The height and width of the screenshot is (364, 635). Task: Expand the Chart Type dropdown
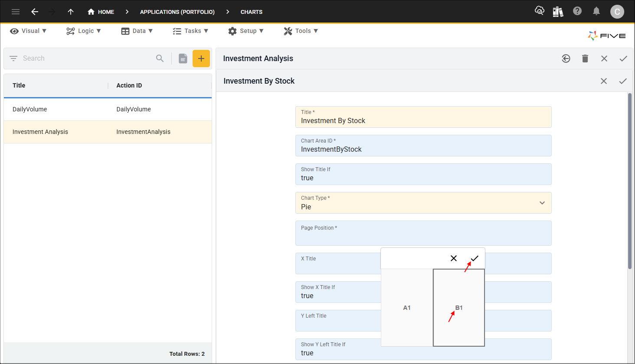tap(542, 203)
